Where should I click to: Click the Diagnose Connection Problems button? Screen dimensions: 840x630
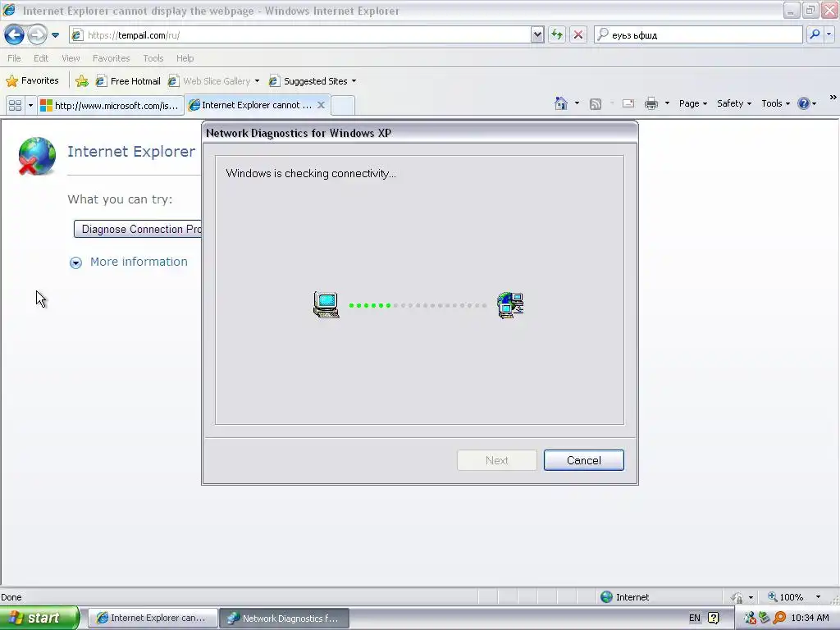point(138,230)
